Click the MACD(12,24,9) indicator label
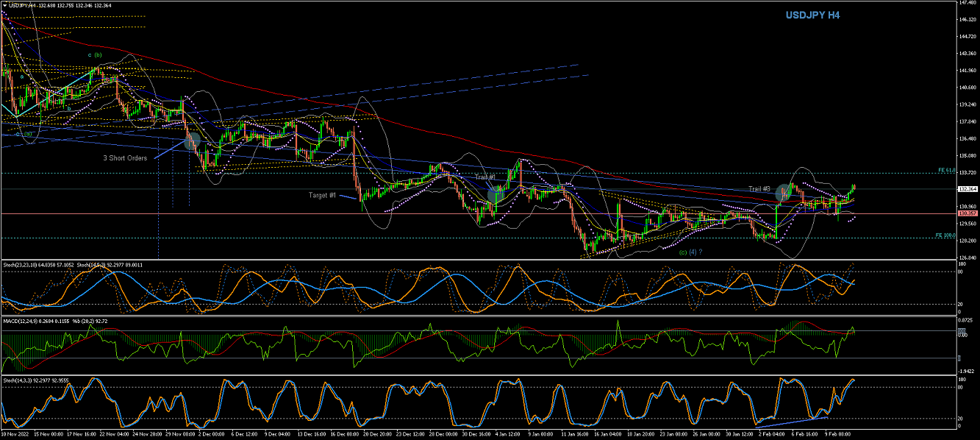This screenshot has height=440, width=980. [x=25, y=322]
